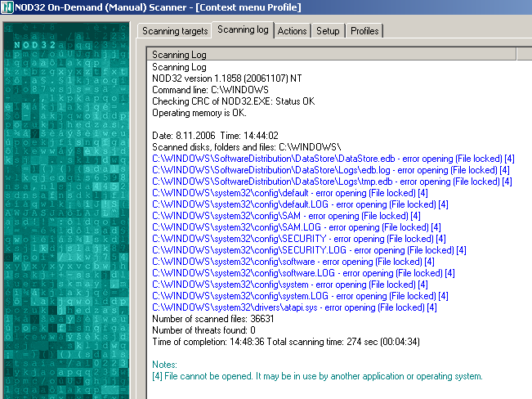The width and height of the screenshot is (532, 399).
Task: Click the Number of threats found: 0 line
Action: pos(203,330)
